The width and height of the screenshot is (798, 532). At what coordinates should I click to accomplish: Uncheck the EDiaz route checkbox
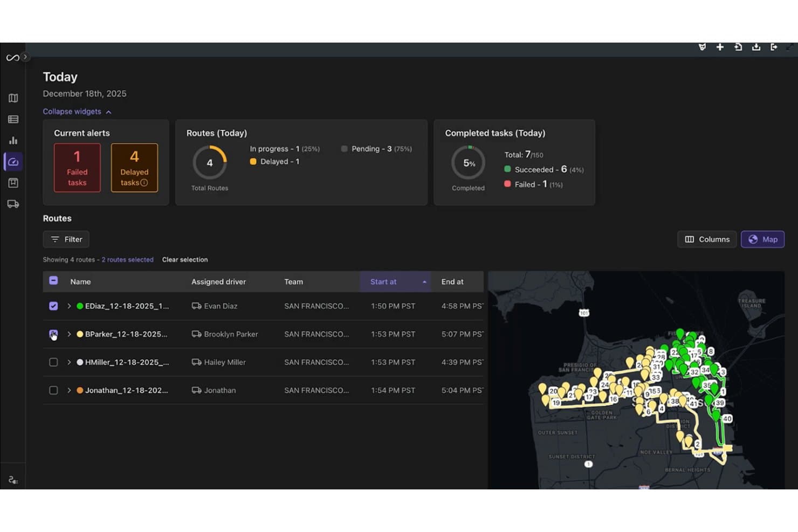pyautogui.click(x=53, y=306)
